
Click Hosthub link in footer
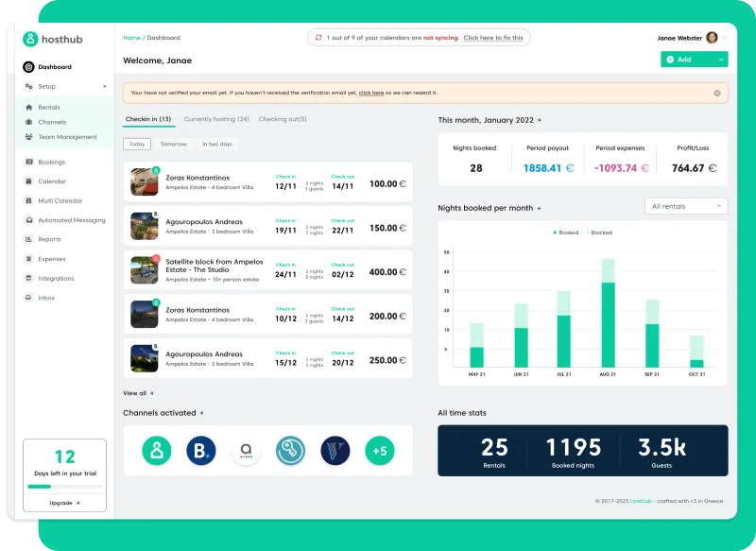641,501
